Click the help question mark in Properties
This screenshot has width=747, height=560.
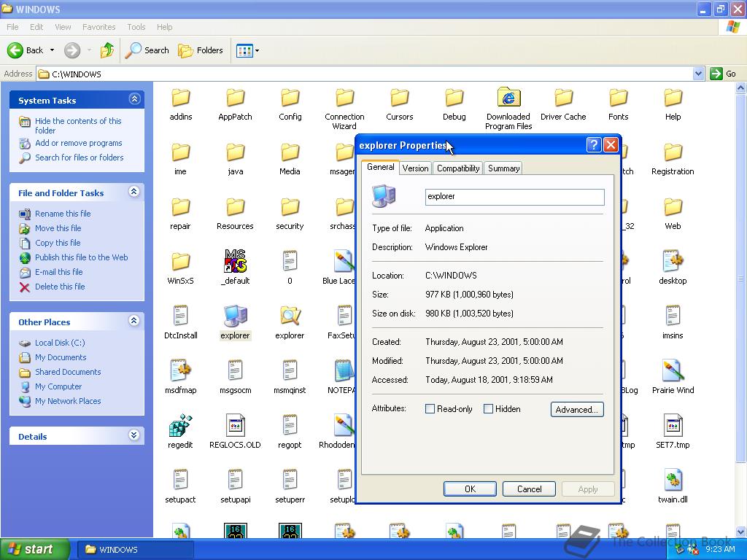coord(594,145)
